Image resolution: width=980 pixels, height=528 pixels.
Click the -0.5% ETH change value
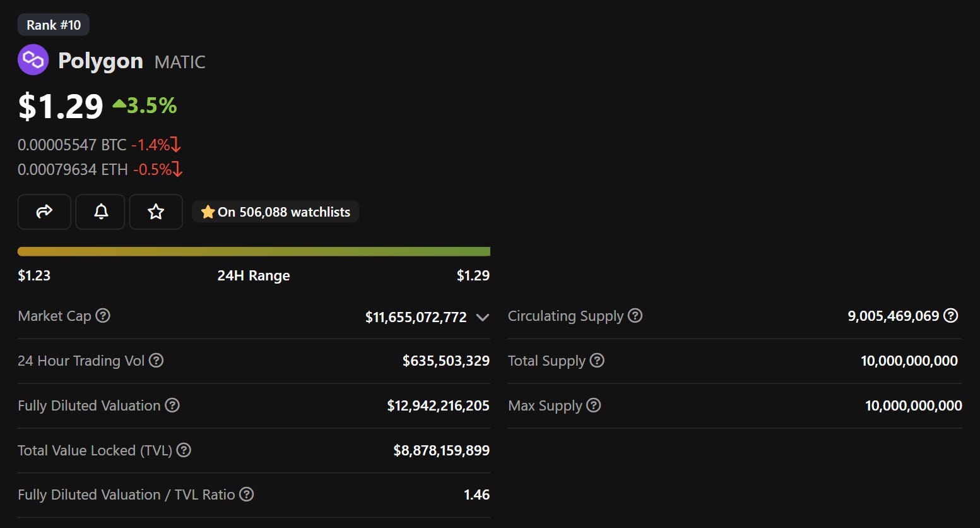click(157, 169)
